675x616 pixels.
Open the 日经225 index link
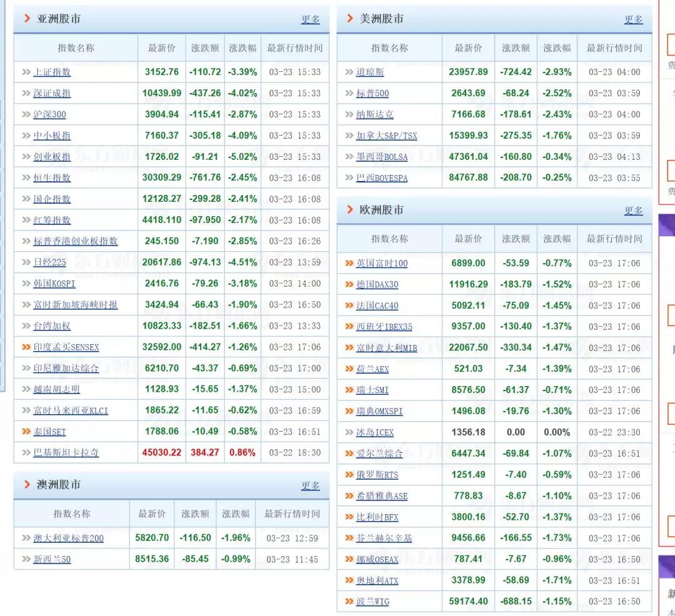click(49, 262)
